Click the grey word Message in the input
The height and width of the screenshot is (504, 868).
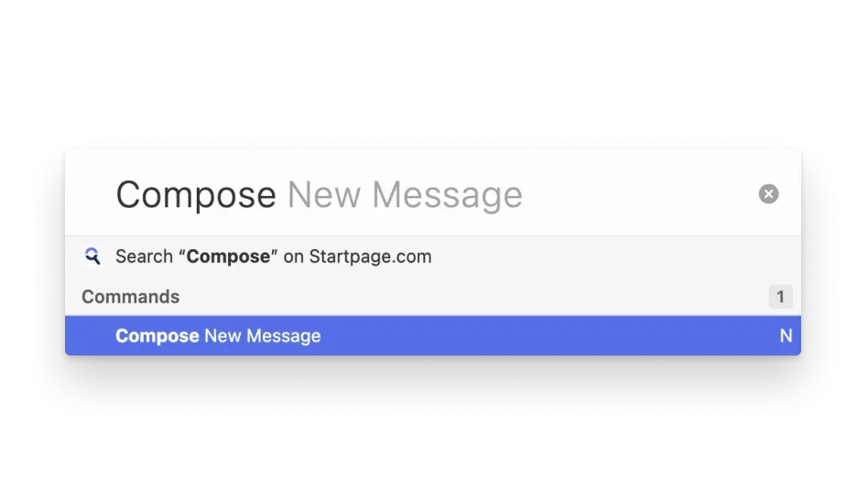(448, 195)
